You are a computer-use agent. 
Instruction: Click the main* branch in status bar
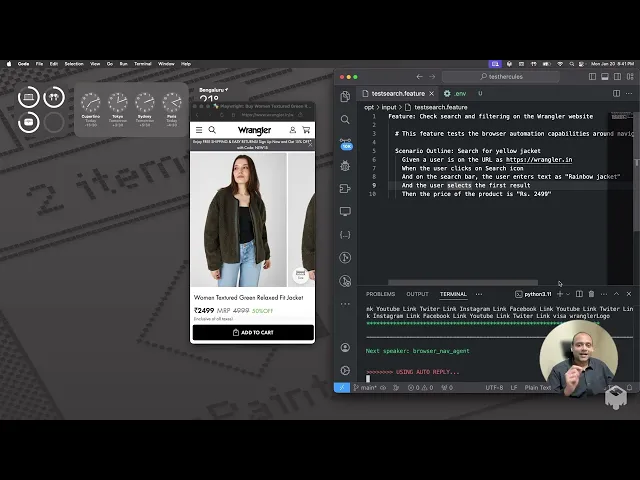pos(365,387)
